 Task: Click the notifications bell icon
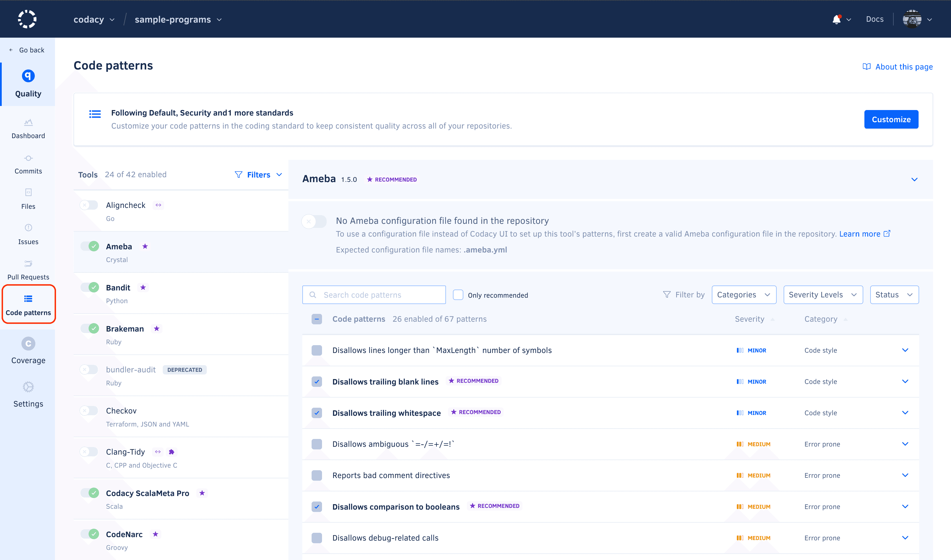click(x=837, y=19)
